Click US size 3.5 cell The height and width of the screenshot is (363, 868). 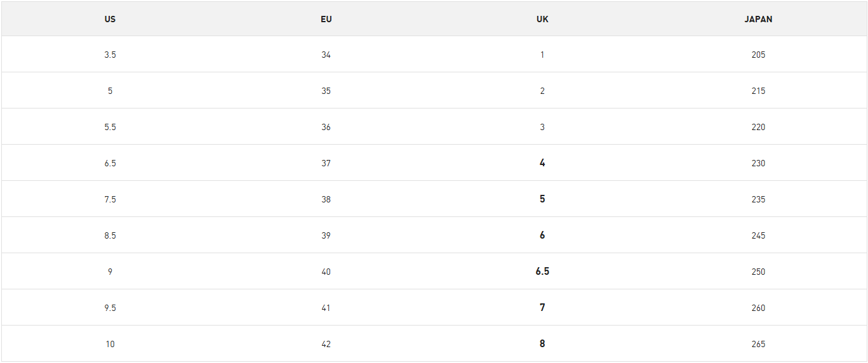pos(110,55)
